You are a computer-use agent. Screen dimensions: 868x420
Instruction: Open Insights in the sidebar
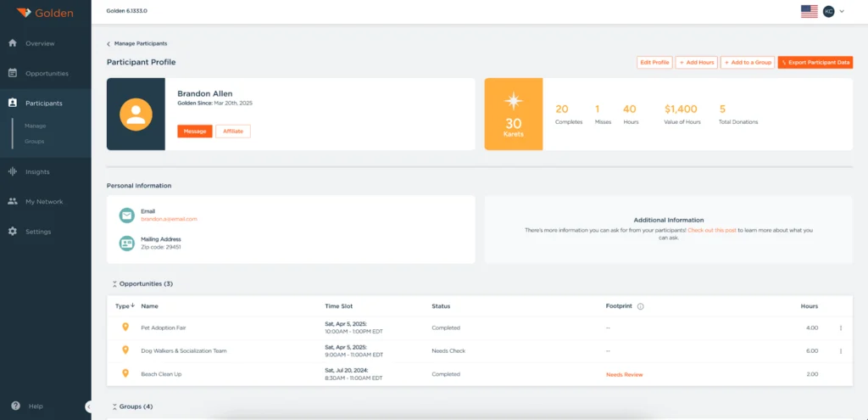pos(37,171)
